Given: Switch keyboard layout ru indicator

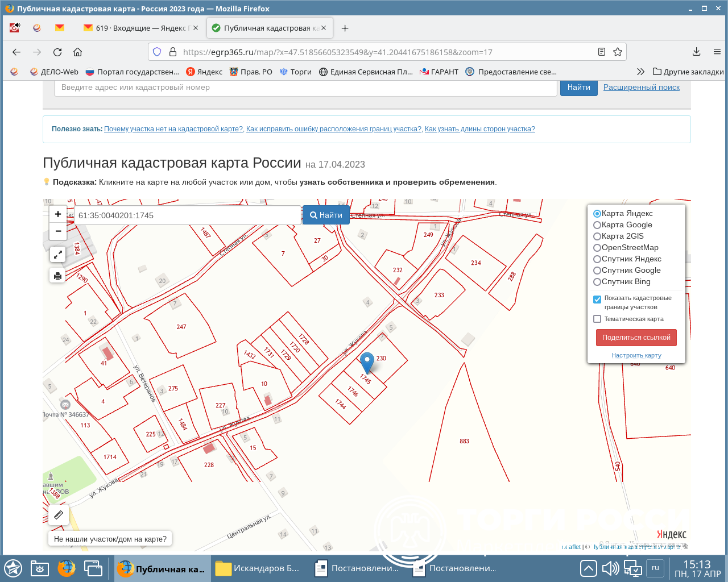Looking at the screenshot, I should point(655,568).
